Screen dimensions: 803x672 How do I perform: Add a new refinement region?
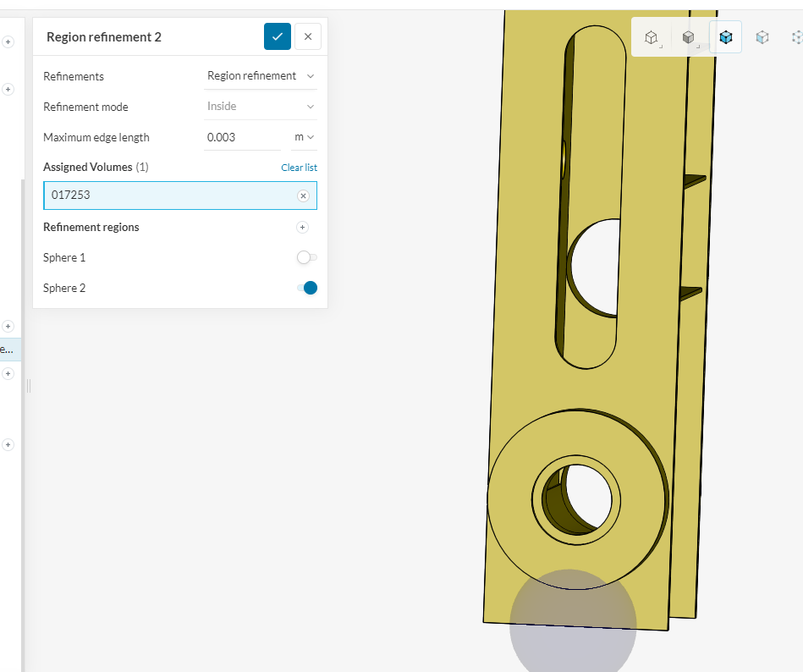[x=303, y=228]
